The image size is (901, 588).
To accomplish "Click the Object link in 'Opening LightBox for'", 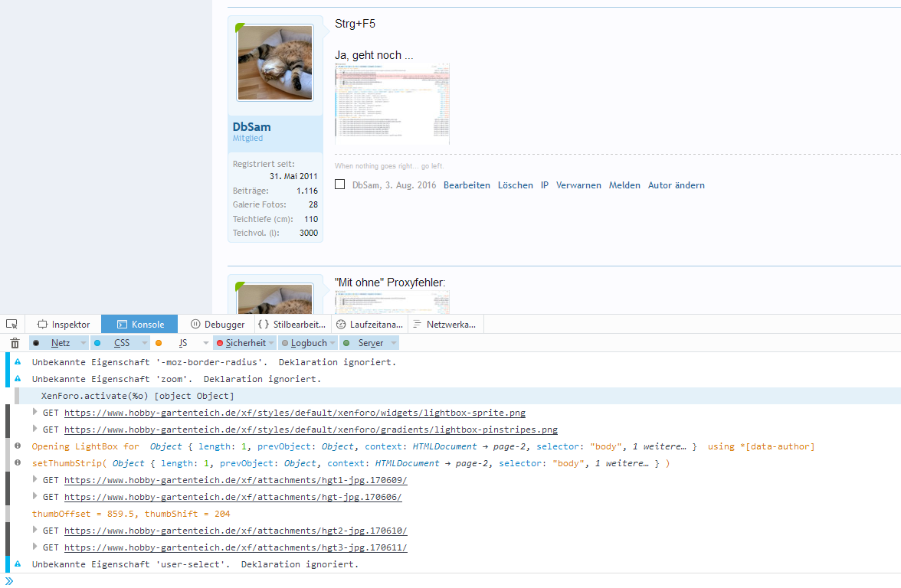I will point(165,446).
